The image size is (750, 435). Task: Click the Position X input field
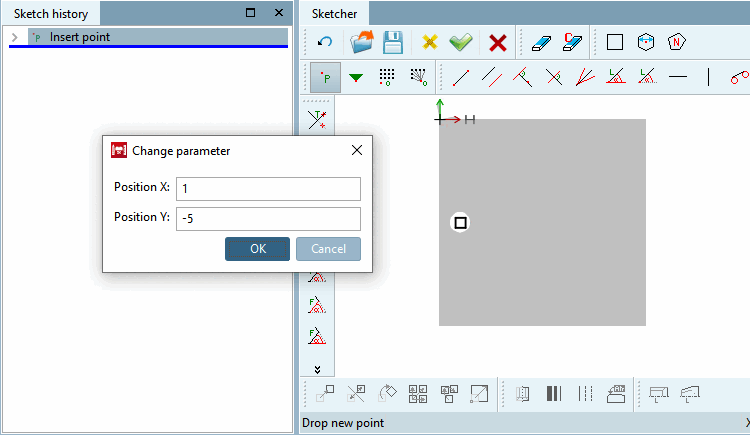click(x=268, y=189)
